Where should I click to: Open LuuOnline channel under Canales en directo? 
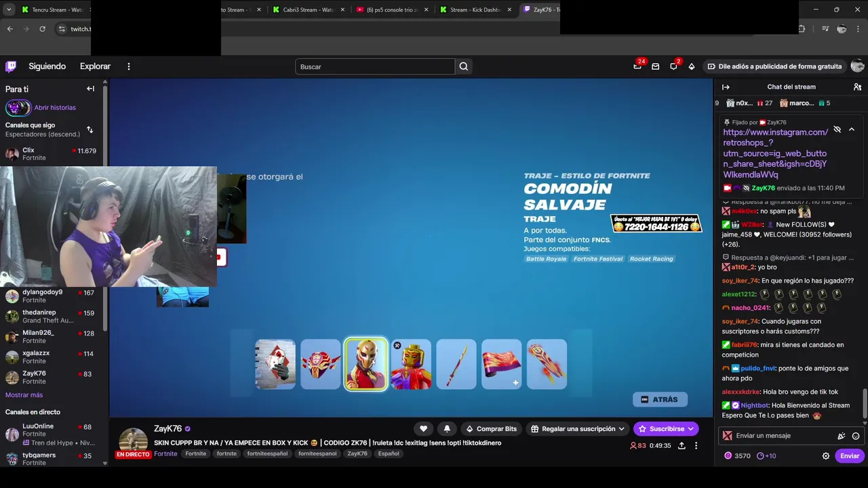point(53,434)
